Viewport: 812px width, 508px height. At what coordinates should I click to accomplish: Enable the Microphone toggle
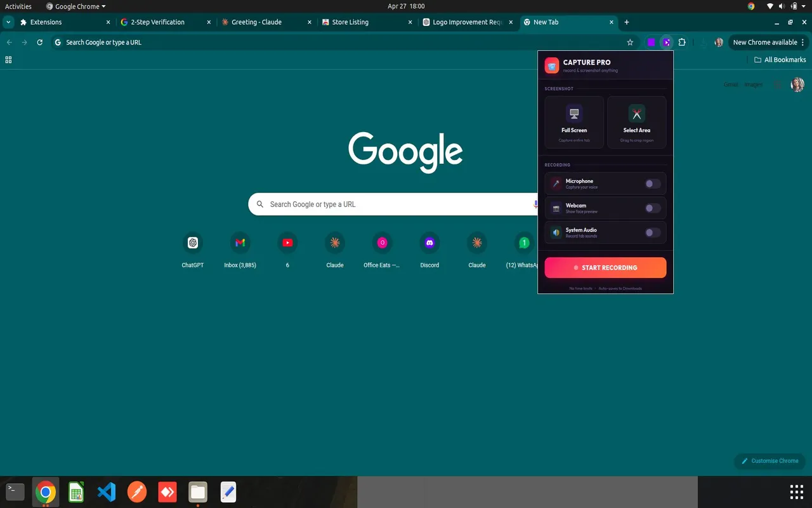coord(653,184)
